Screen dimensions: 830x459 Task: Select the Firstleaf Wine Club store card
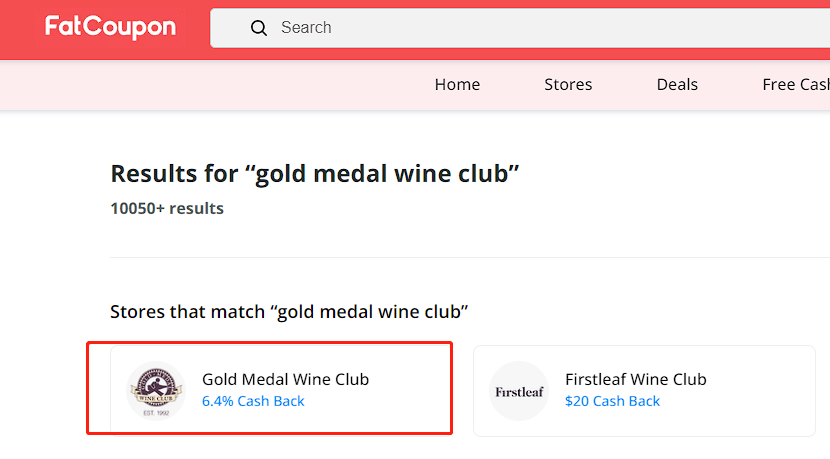[x=644, y=391]
